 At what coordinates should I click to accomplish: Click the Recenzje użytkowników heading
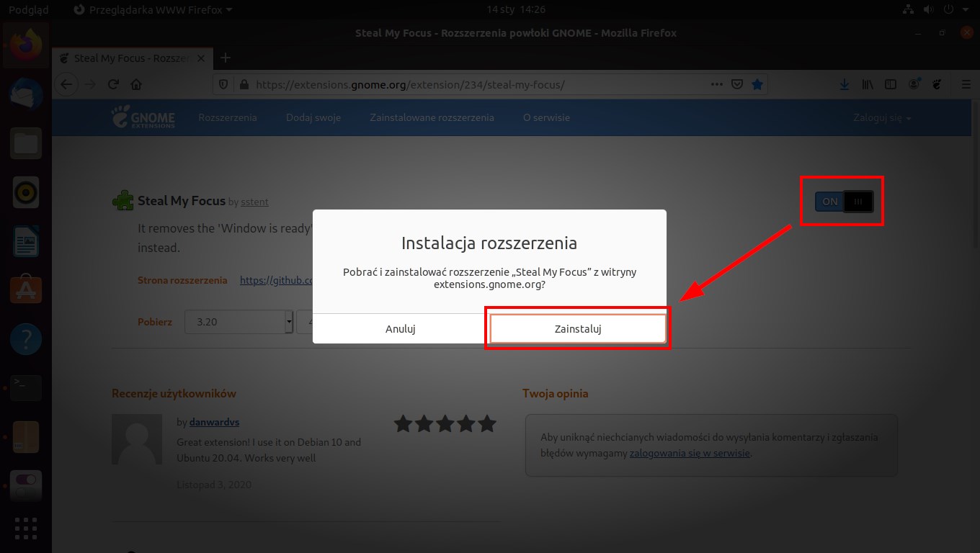point(174,393)
